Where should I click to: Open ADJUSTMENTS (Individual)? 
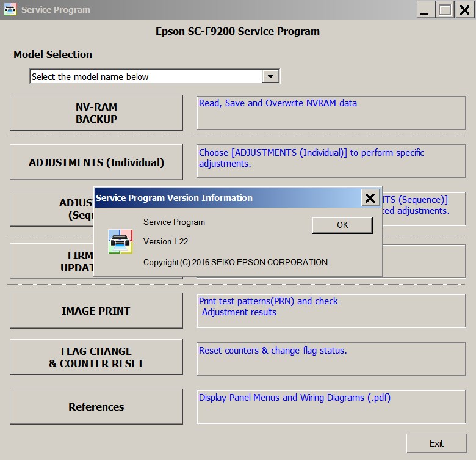[96, 162]
